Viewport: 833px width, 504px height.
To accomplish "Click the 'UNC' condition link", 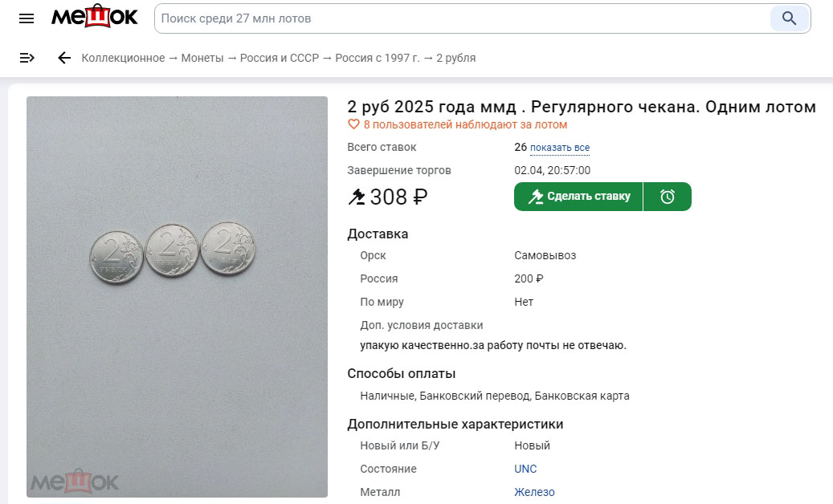I will click(525, 469).
